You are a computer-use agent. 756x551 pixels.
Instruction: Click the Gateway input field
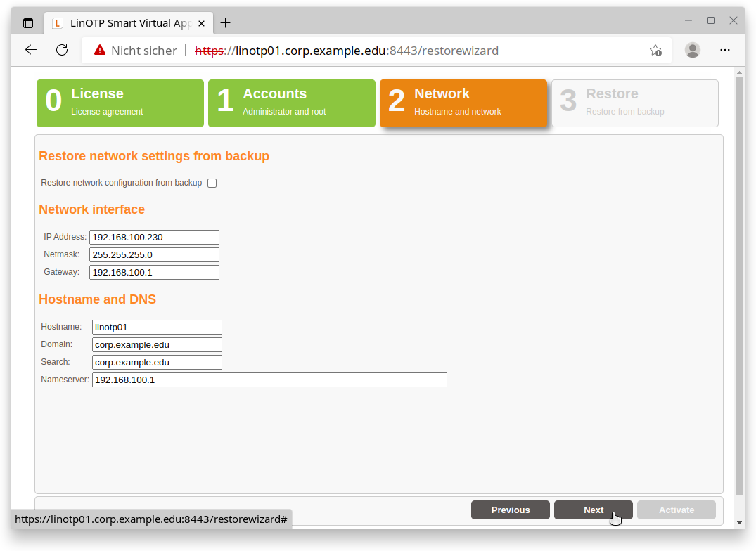154,272
